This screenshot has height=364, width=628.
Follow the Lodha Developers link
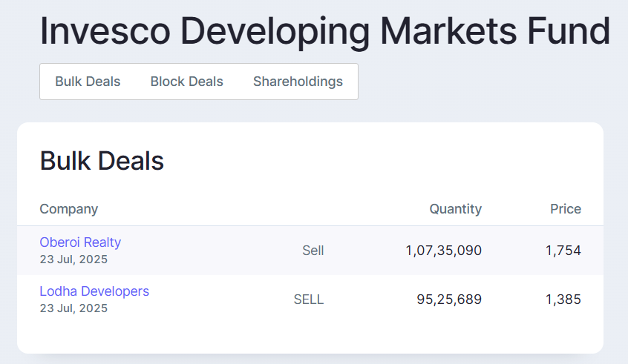click(94, 291)
